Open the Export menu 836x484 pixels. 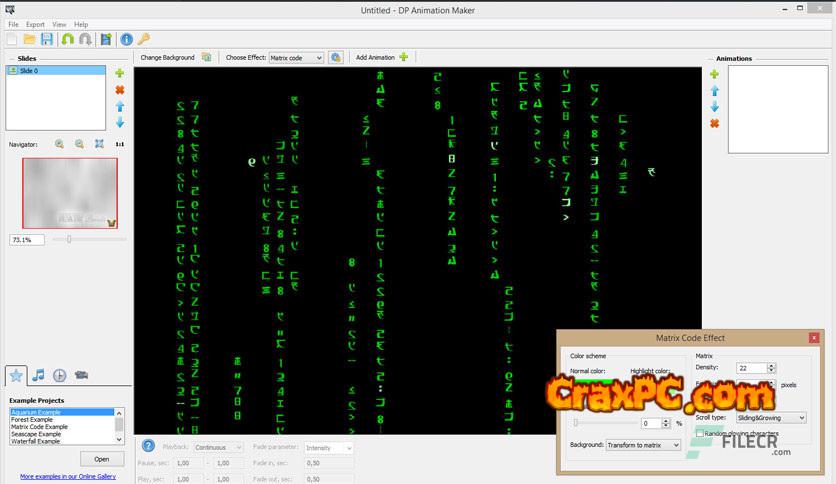click(x=35, y=25)
